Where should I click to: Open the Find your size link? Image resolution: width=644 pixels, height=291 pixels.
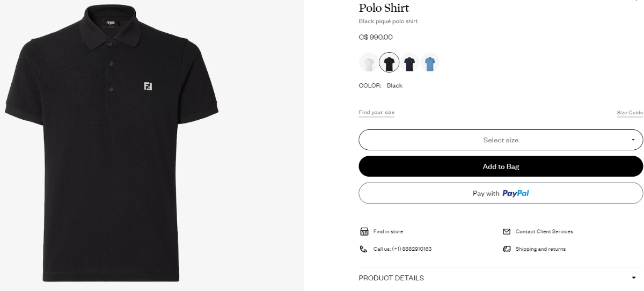tap(376, 112)
